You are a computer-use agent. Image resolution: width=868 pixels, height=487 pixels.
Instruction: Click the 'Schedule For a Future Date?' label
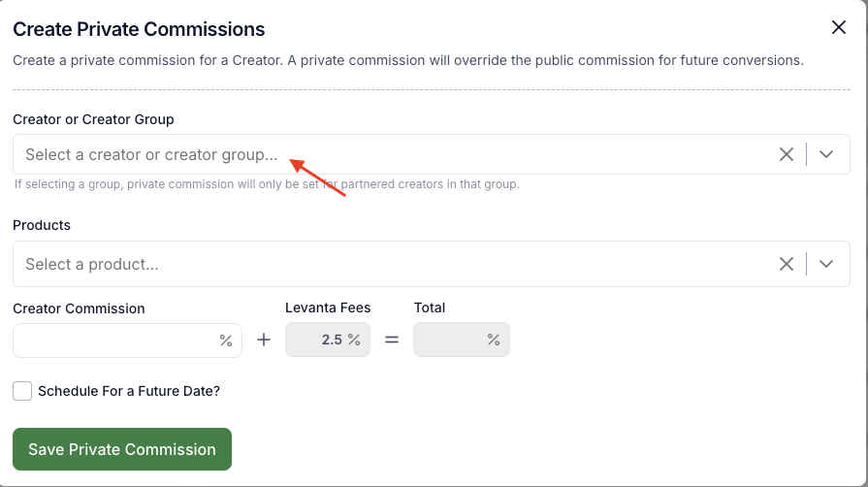[x=129, y=392]
